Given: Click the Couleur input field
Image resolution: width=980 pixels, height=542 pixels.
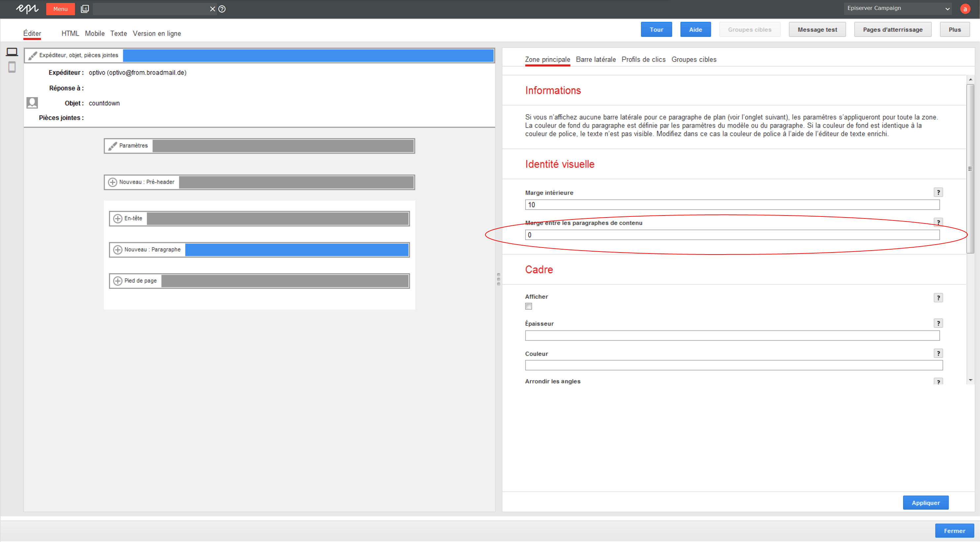Looking at the screenshot, I should [734, 365].
